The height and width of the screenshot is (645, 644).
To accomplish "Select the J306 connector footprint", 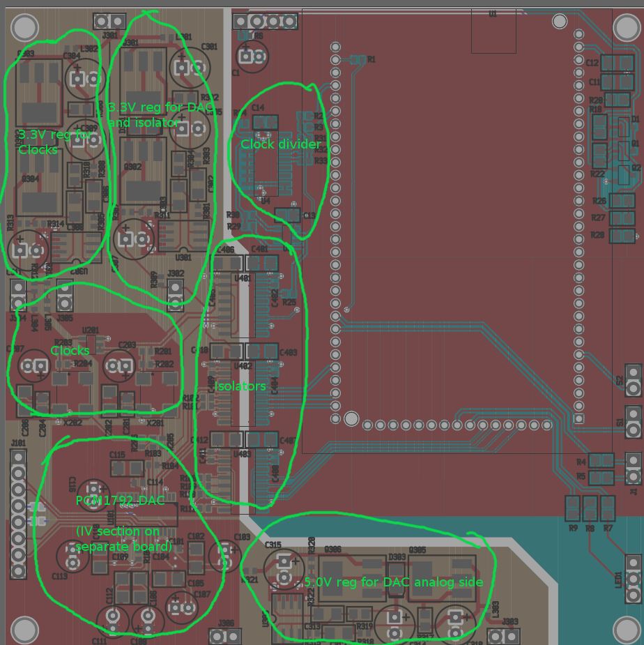I will coord(225,637).
